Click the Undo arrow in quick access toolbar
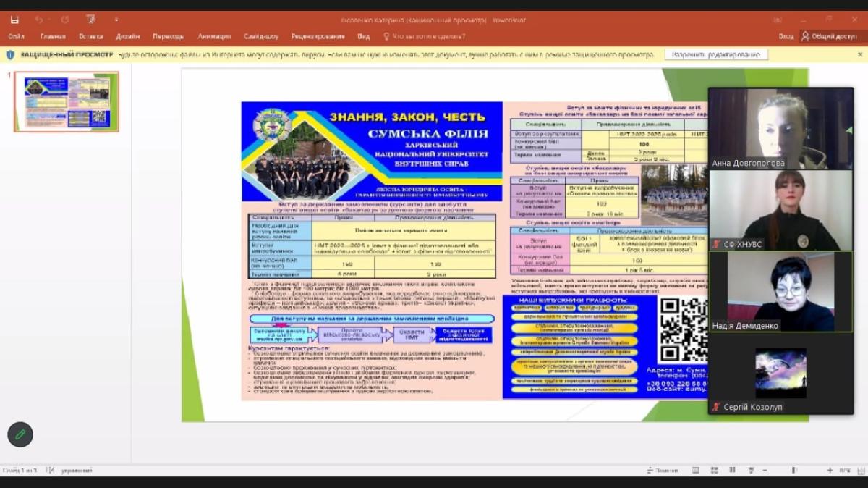Viewport: 868px width, 488px height. click(38, 20)
